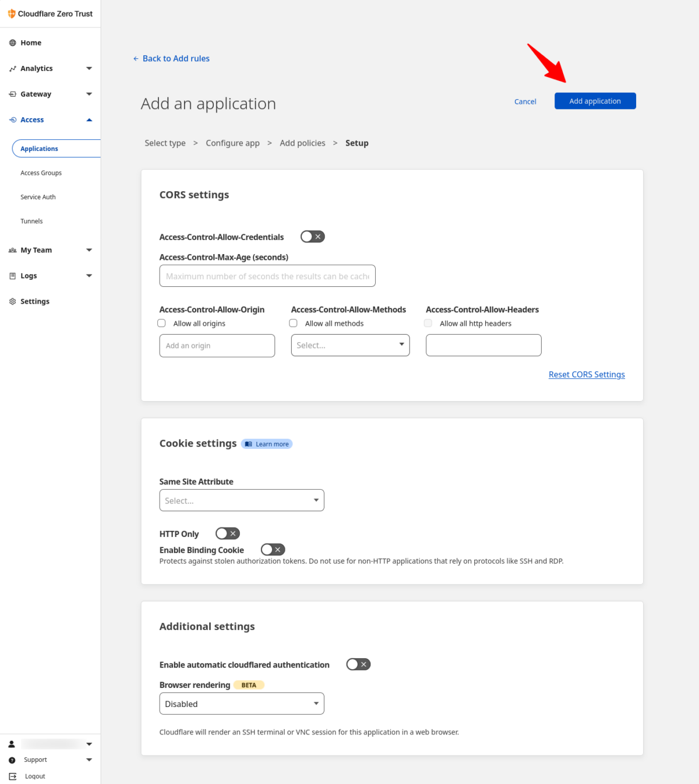The image size is (699, 784).
Task: Select the Analytics chart icon
Action: pyautogui.click(x=12, y=68)
